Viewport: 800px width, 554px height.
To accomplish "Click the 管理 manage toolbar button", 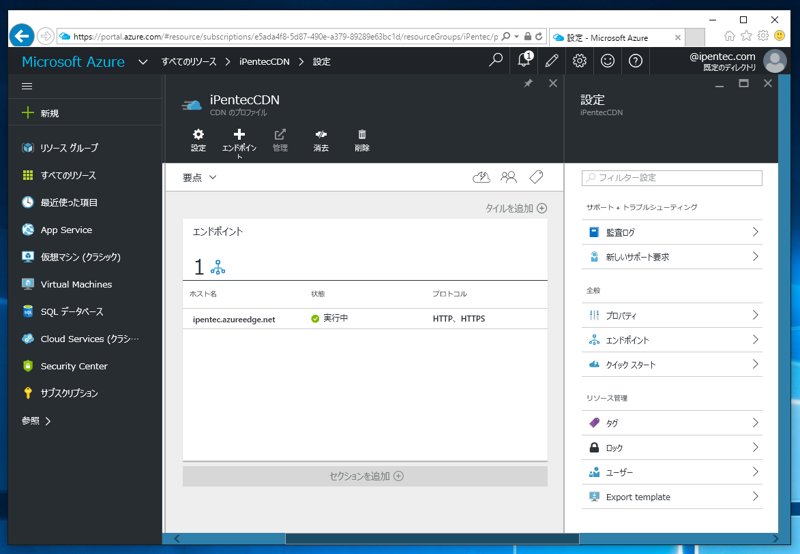I will point(280,141).
